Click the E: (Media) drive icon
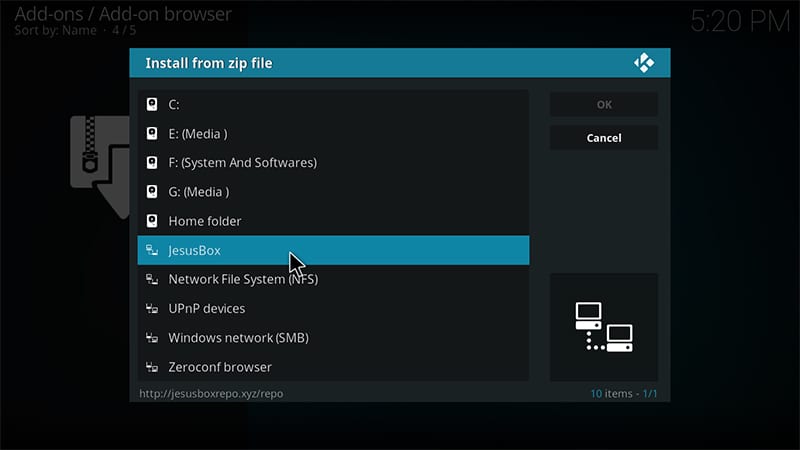This screenshot has height=450, width=800. tap(152, 134)
